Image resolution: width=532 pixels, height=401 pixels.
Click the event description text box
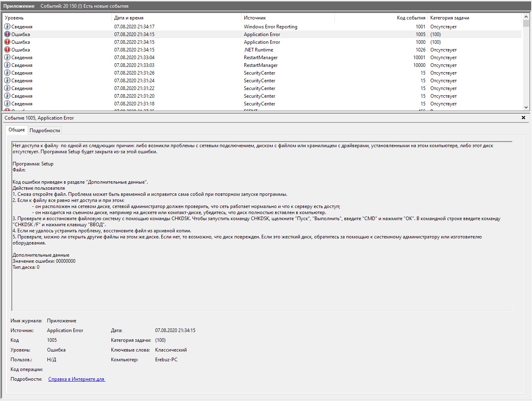point(262,226)
